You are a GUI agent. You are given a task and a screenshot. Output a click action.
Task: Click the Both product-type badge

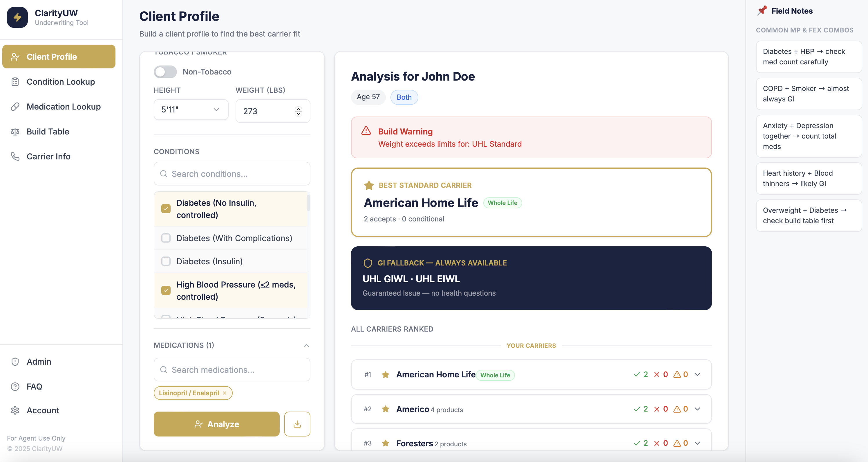[x=404, y=97]
